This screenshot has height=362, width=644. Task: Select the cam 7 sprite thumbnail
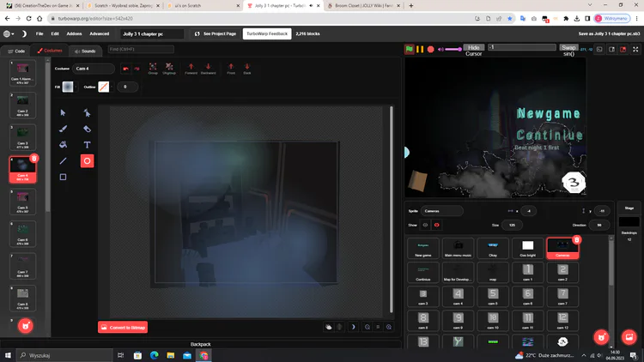[x=562, y=296]
